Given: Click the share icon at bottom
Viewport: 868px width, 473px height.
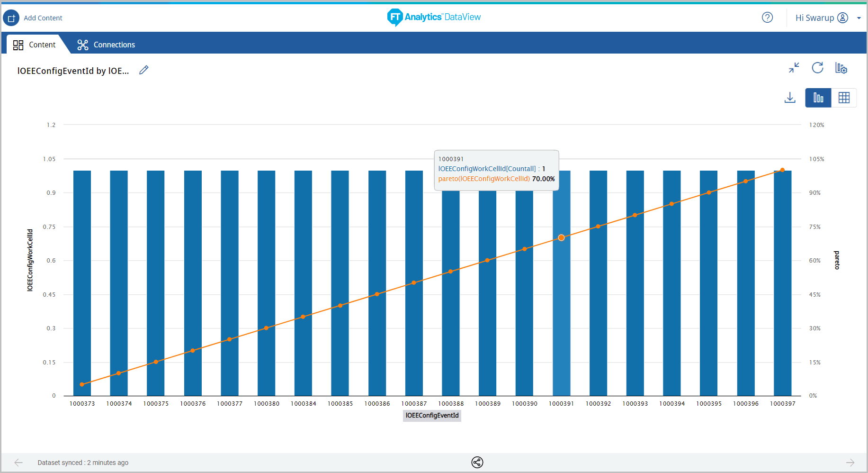Looking at the screenshot, I should 477,463.
